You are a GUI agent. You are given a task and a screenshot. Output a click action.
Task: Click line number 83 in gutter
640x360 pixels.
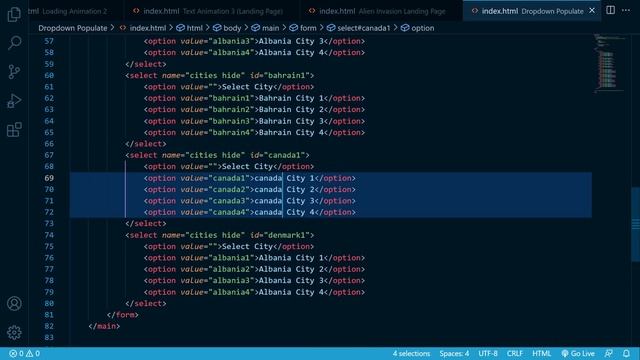pos(49,338)
